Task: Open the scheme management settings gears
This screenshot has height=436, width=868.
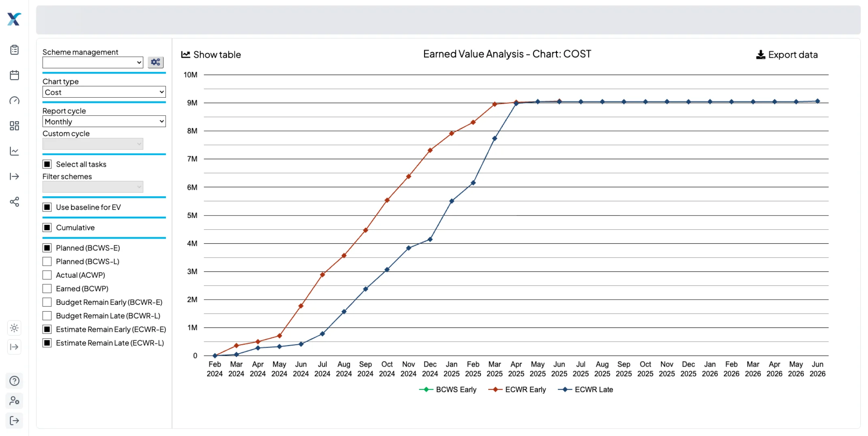Action: point(155,62)
